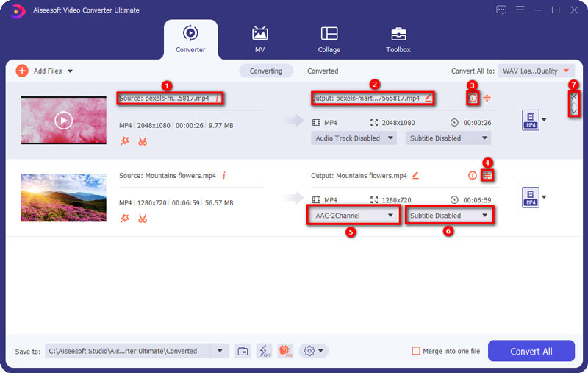Open the Converter tab
The height and width of the screenshot is (373, 588).
point(190,40)
